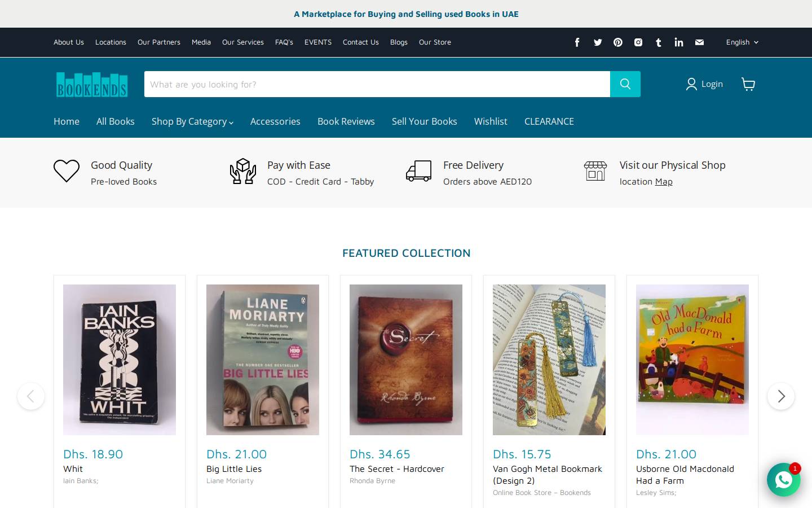Open The Secret book cover thumbnail

pos(406,360)
